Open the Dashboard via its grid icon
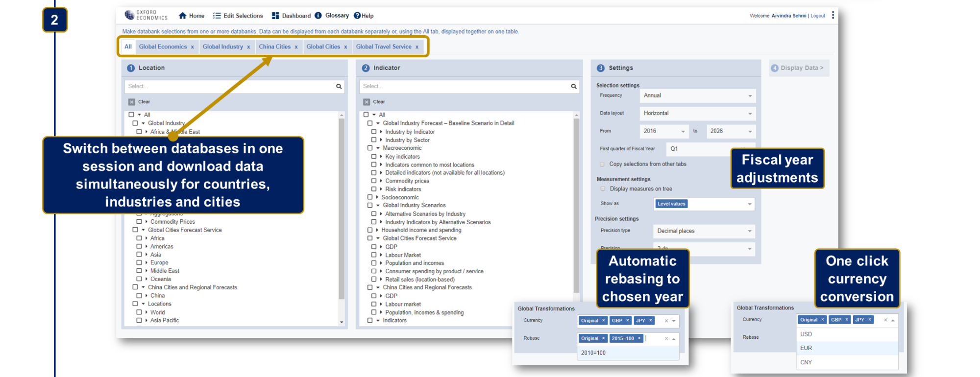Viewport: 980px width, 377px height. [x=275, y=16]
